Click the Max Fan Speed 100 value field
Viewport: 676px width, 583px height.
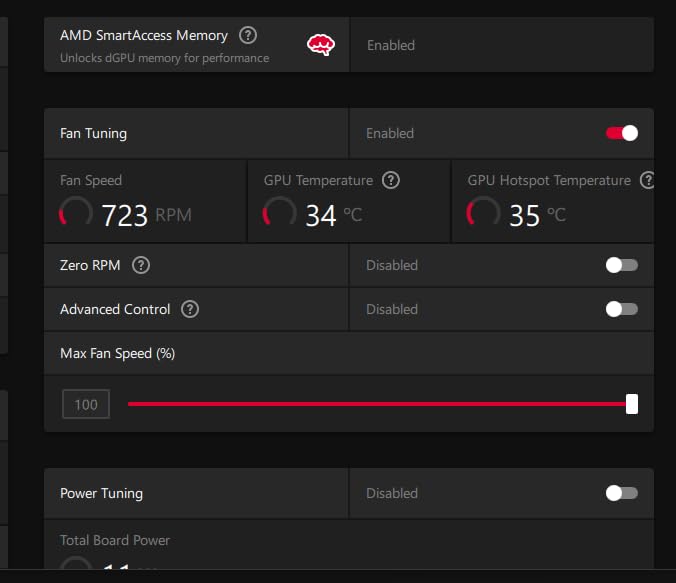click(86, 404)
